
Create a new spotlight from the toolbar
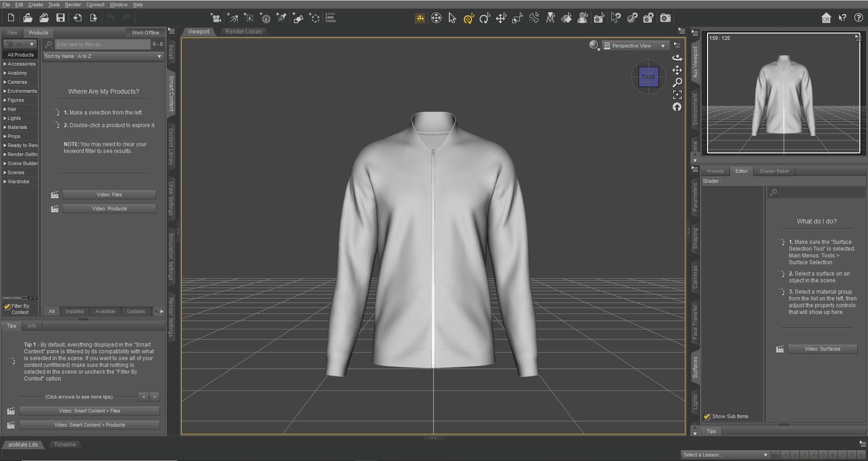click(x=282, y=18)
